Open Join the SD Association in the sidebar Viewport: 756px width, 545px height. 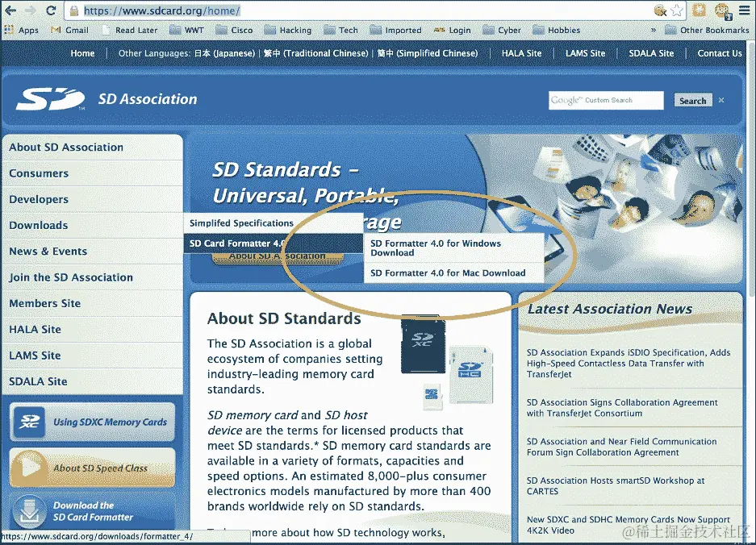[x=93, y=277]
